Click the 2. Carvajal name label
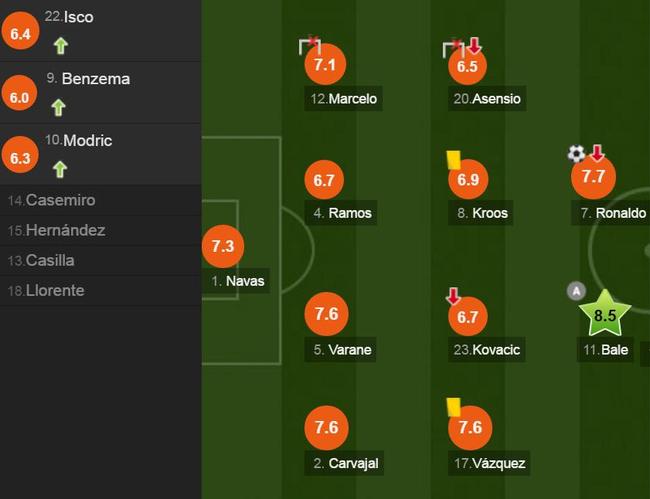This screenshot has height=499, width=650. (344, 463)
